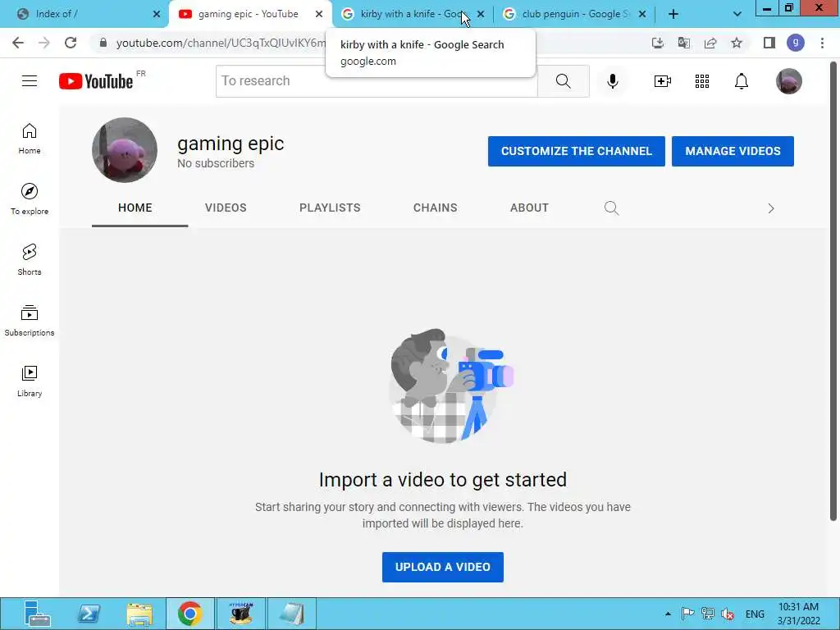Click the search magnifier button

click(x=563, y=81)
